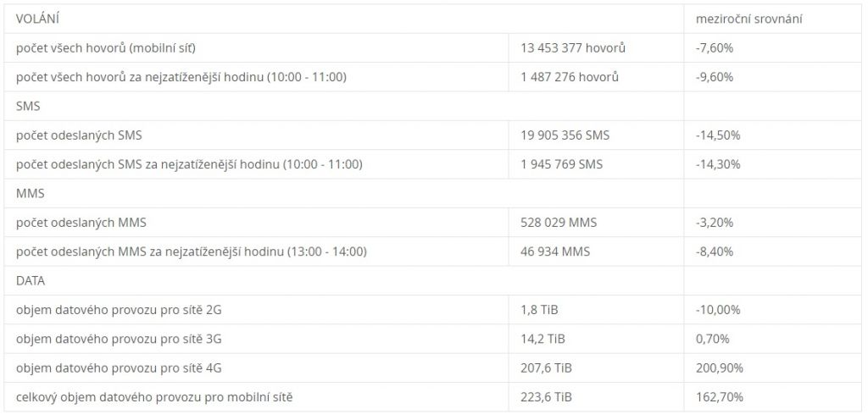Click the MMS section header row
This screenshot has height=420, width=868.
click(x=31, y=194)
